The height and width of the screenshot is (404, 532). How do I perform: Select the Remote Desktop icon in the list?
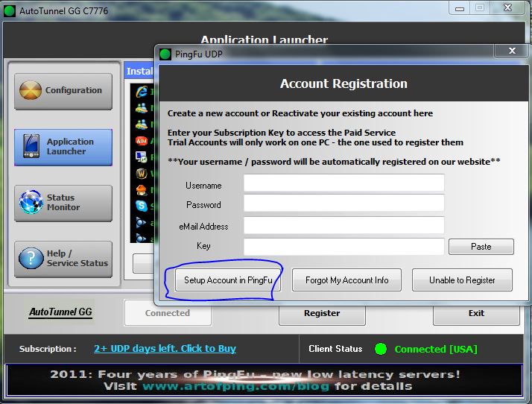coord(141,157)
